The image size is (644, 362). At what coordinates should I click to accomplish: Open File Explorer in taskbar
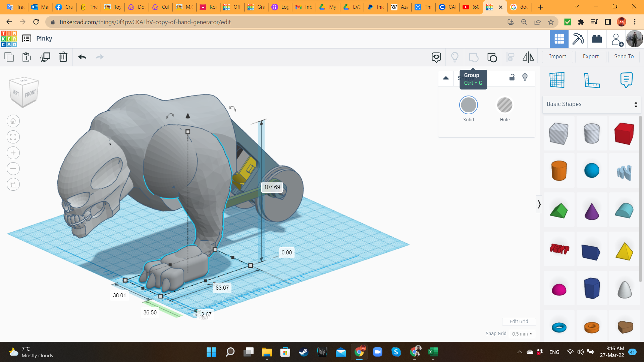coord(267,352)
